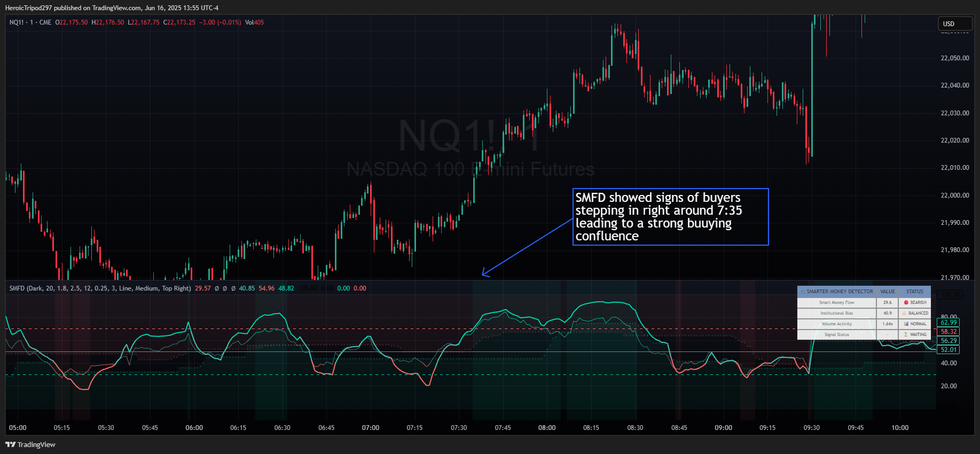Click the close price C22,173.25
The height and width of the screenshot is (454, 980).
click(179, 22)
